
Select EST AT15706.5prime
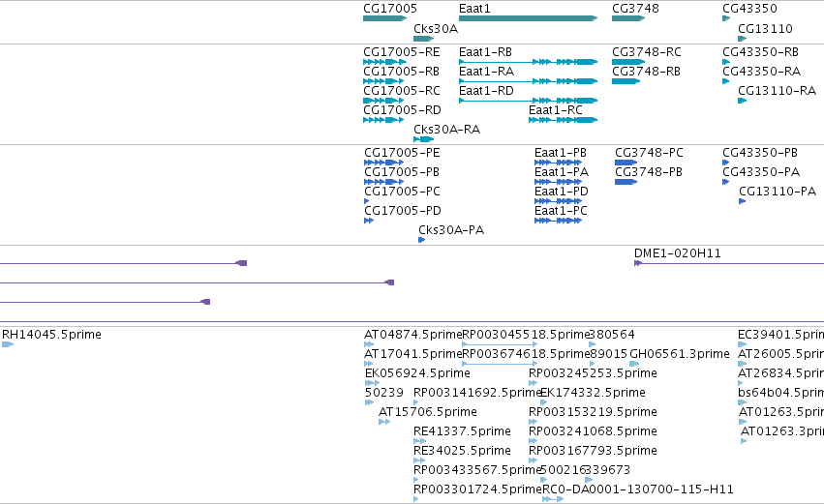pos(428,413)
